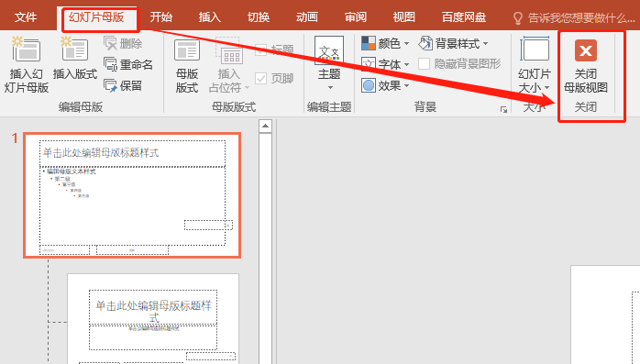Open the File (文件) tab
This screenshot has height=364, width=640.
click(x=26, y=17)
